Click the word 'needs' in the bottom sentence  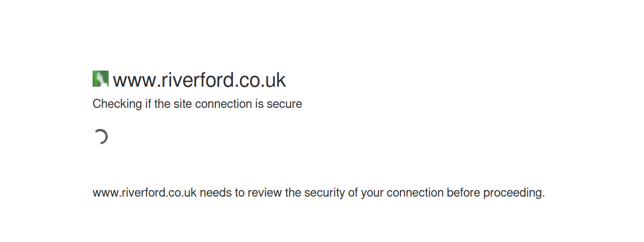tap(215, 193)
